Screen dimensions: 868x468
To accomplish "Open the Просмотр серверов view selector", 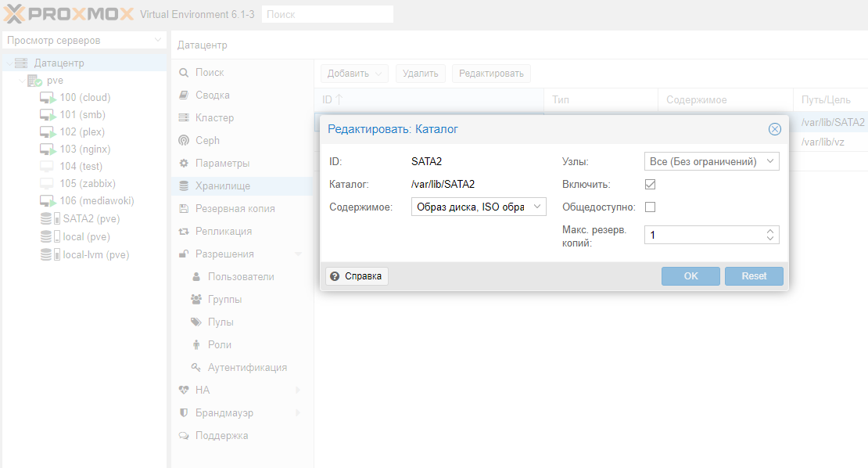I will pos(84,40).
